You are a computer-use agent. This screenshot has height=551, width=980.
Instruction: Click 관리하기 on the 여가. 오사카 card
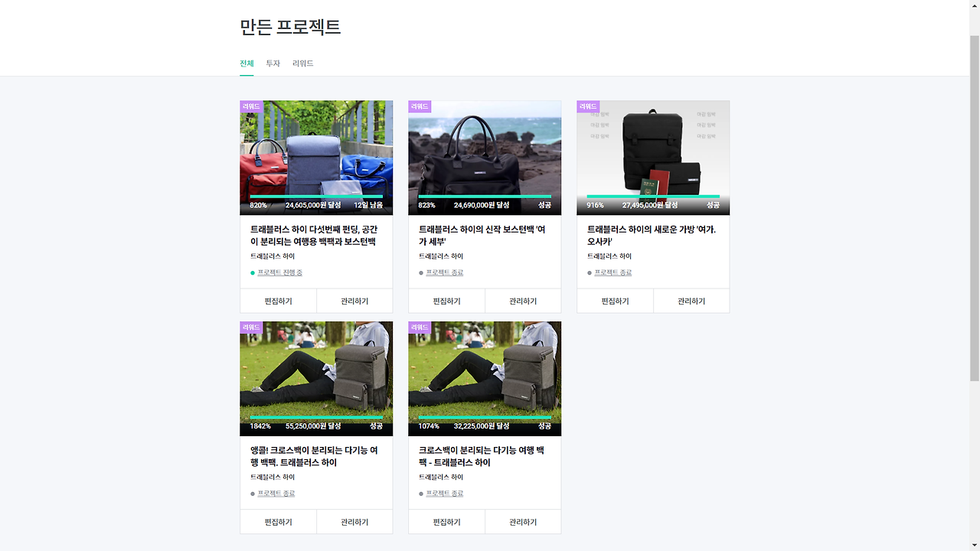point(691,301)
